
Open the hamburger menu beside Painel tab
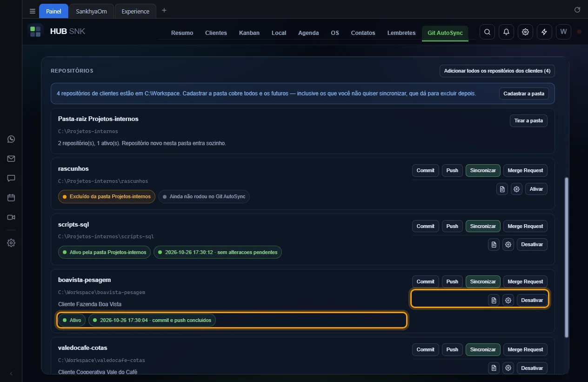(x=32, y=11)
